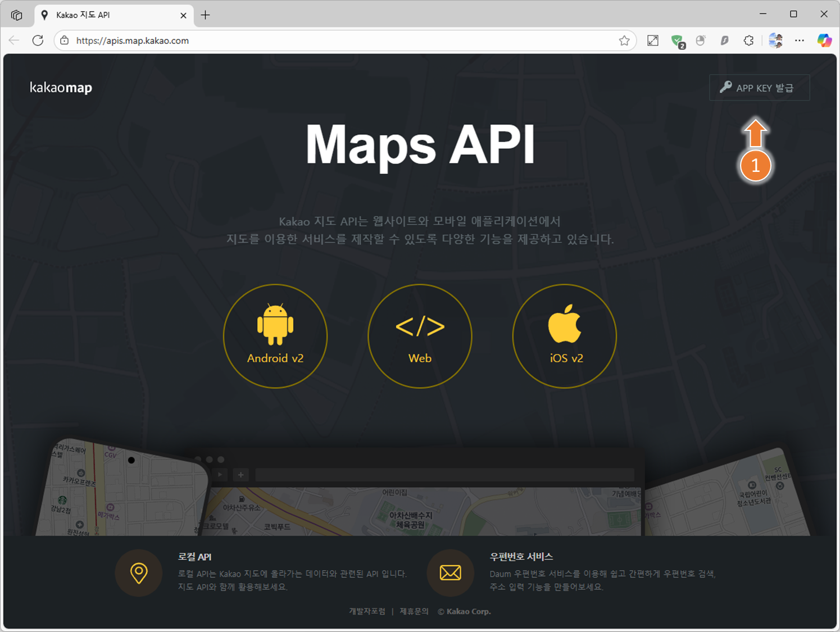Open the 로컬 API heading link

(194, 557)
